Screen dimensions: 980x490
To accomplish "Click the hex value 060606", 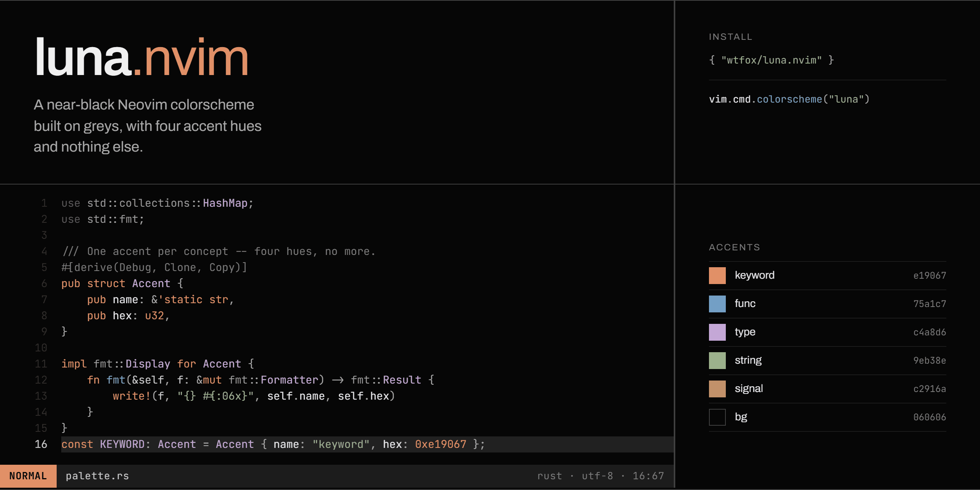I will coord(929,417).
